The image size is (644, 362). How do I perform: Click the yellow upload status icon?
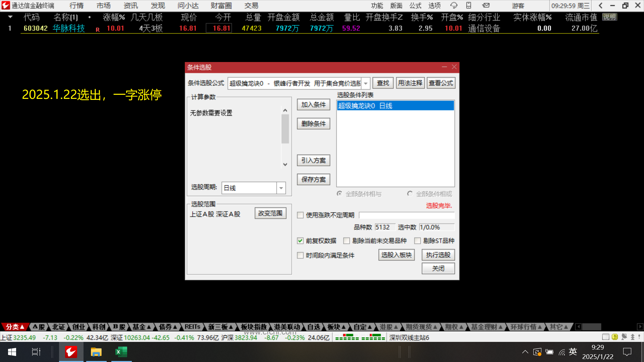tap(615, 337)
